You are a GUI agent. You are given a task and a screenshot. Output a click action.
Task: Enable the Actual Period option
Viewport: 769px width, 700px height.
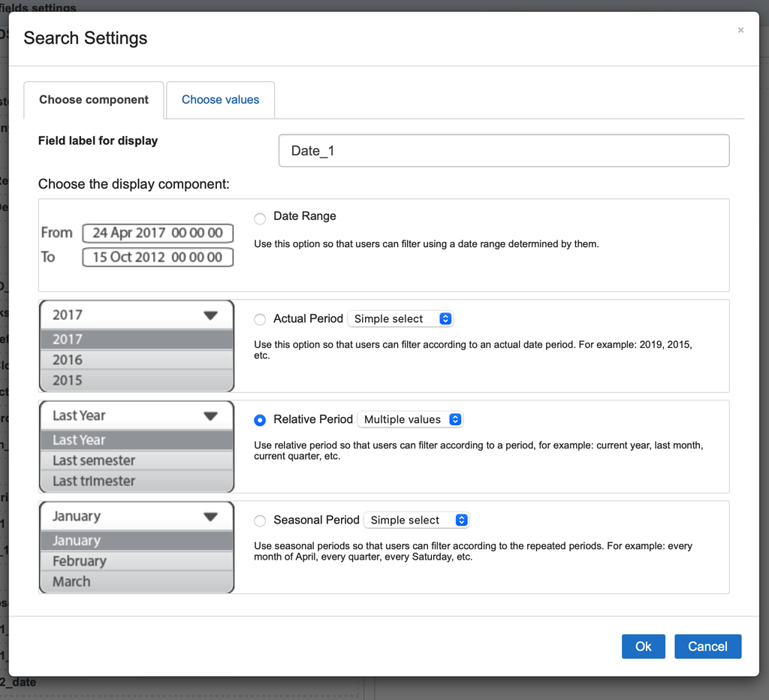pos(260,319)
